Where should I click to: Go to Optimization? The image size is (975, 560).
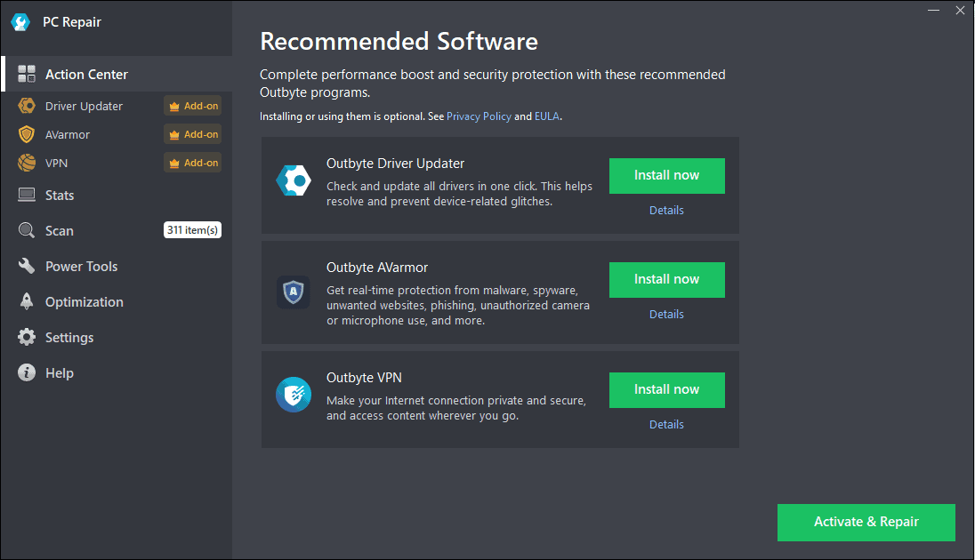117,301
